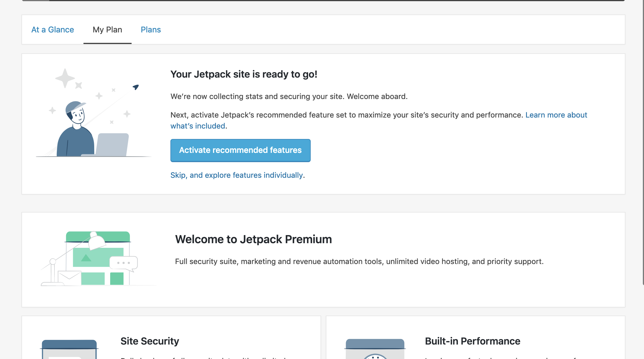Screen dimensions: 644x359
Task: Click the Built-in Performance card illustration
Action: 375,349
